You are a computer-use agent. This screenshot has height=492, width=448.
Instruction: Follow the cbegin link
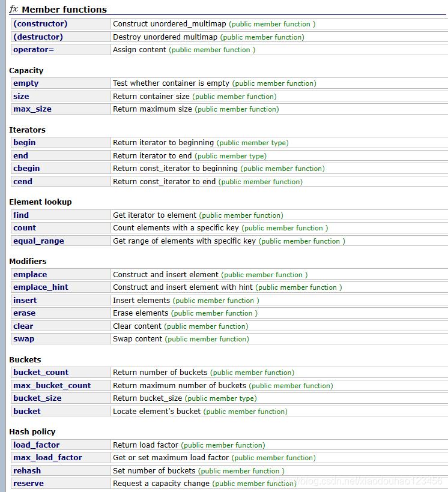click(x=26, y=169)
